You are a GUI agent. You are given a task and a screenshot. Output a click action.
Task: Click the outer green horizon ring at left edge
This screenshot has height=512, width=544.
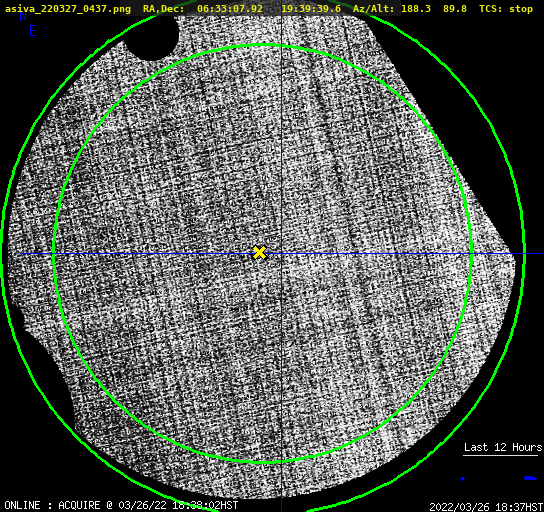click(3, 255)
